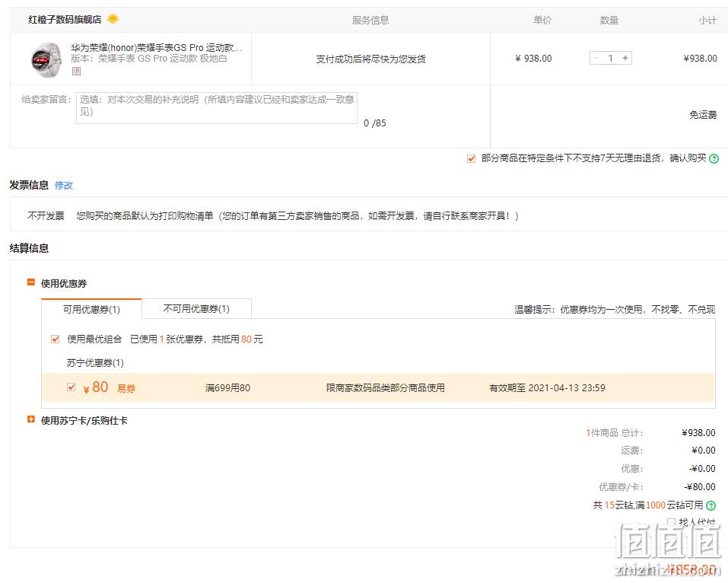728x583 pixels.
Task: Click the 苏宁优惠券(1) group label
Action: pyautogui.click(x=95, y=363)
